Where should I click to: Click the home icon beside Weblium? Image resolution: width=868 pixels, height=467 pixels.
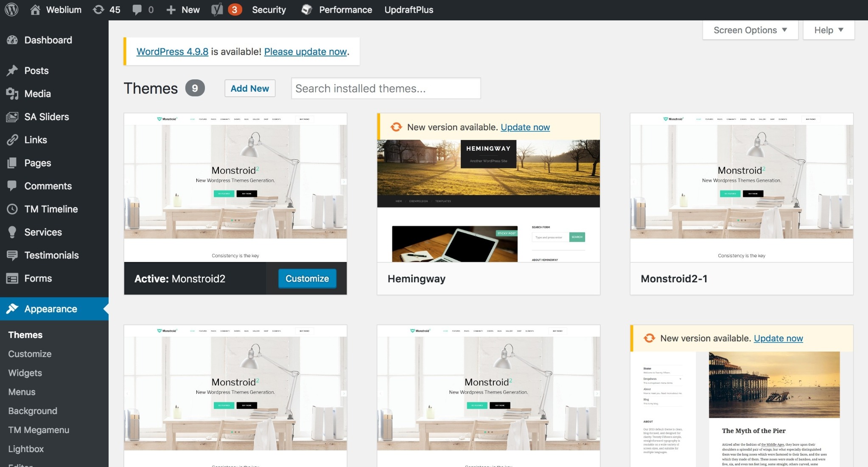(x=35, y=9)
